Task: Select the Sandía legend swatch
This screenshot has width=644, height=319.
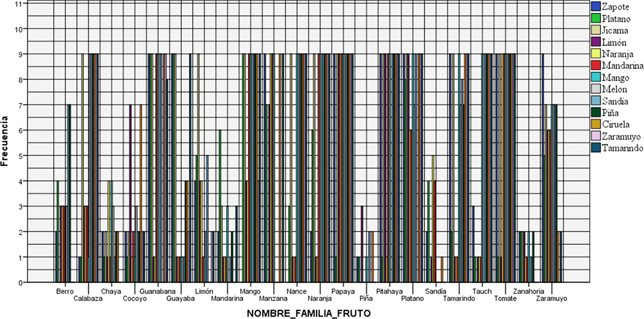Action: (x=596, y=101)
